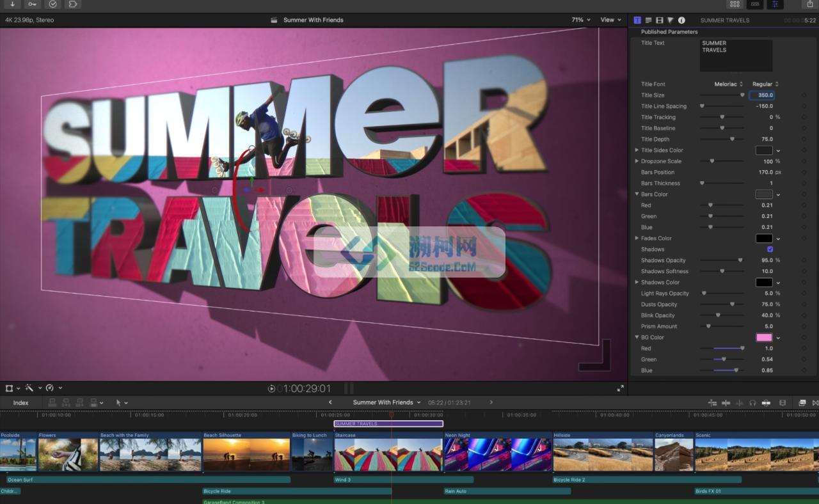Uncheck the Shadows checkbox
This screenshot has height=504, width=819.
pyautogui.click(x=770, y=249)
